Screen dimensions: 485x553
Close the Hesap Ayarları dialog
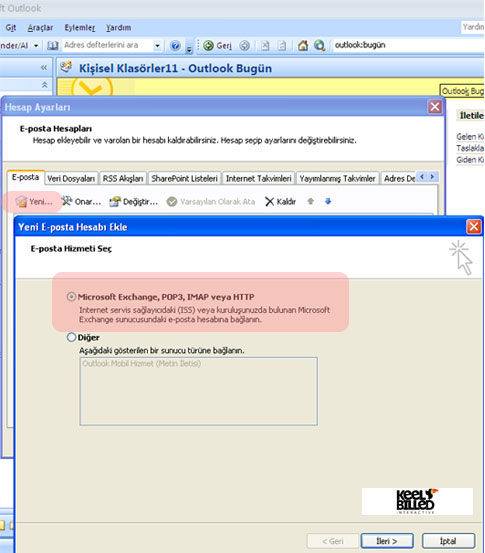point(435,107)
